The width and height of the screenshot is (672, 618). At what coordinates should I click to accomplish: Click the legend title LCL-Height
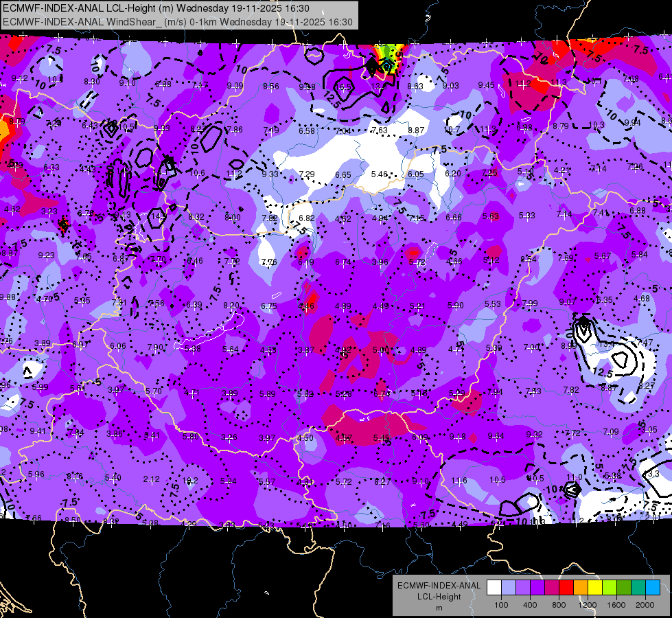(x=439, y=597)
